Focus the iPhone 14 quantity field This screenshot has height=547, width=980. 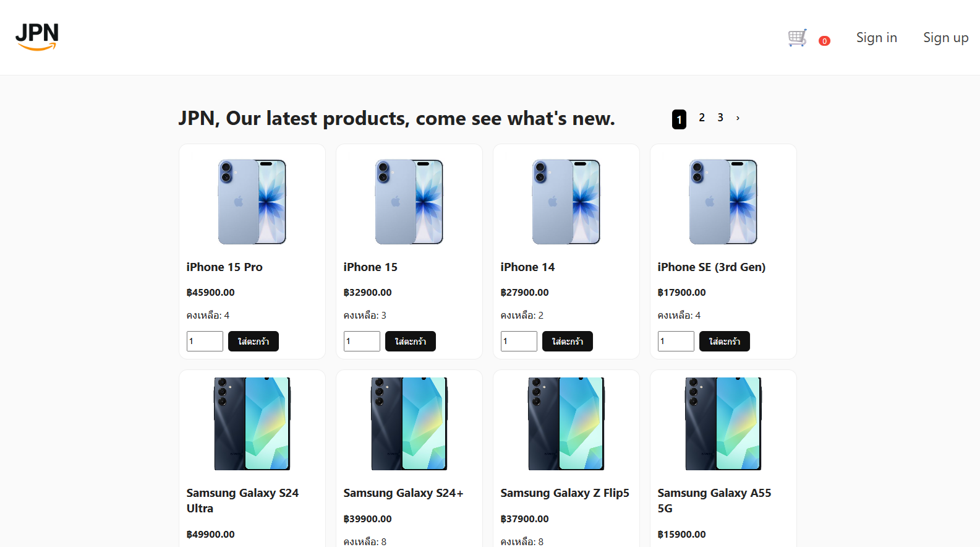coord(519,342)
